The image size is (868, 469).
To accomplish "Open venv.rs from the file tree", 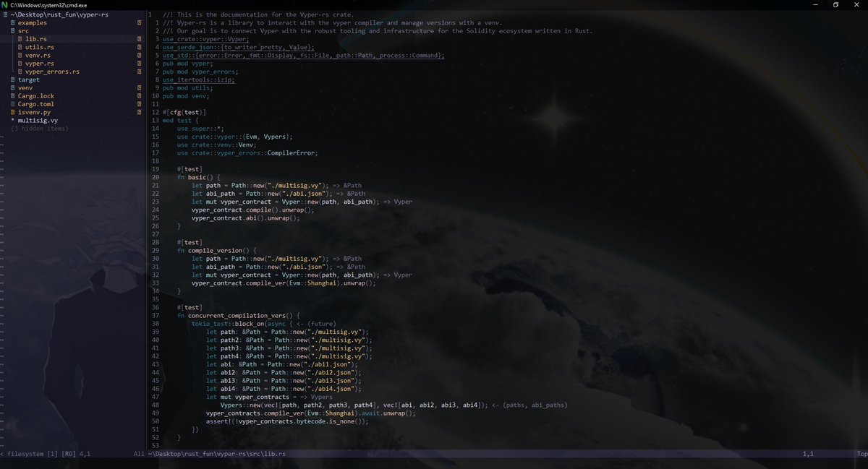I will click(38, 55).
